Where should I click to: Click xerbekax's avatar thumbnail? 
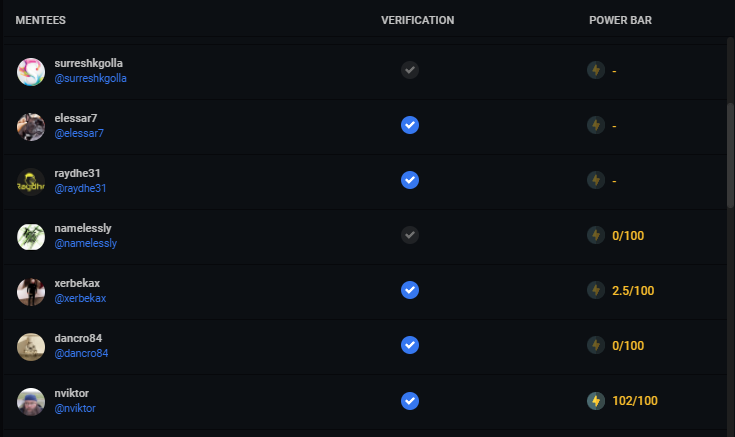tap(31, 292)
